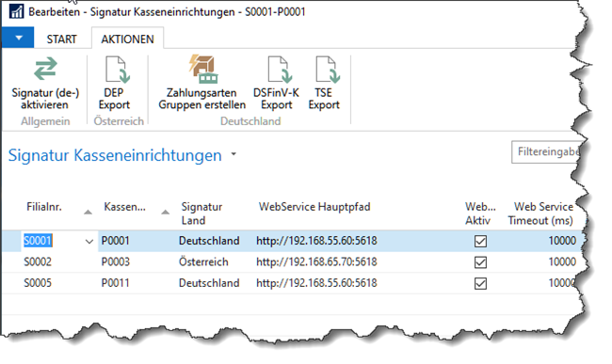The image size is (612, 364).
Task: Click the Signatur (de-)aktivieren arrows icon
Action: [45, 69]
